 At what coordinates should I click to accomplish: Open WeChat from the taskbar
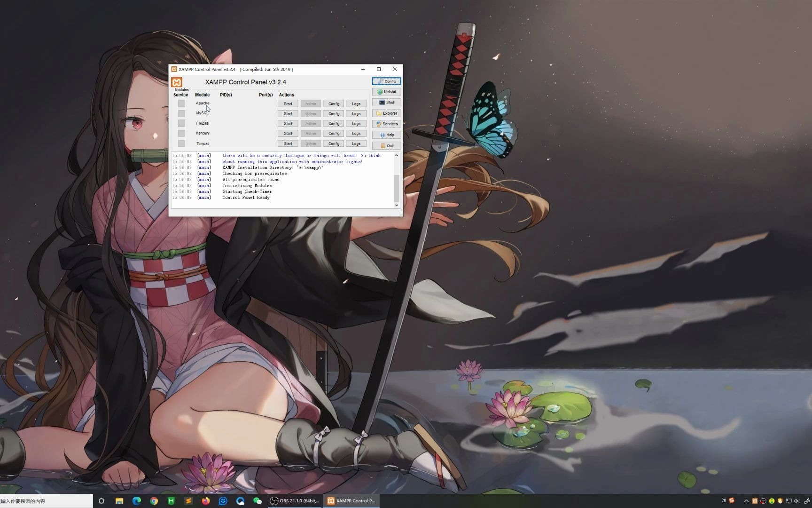coord(258,501)
